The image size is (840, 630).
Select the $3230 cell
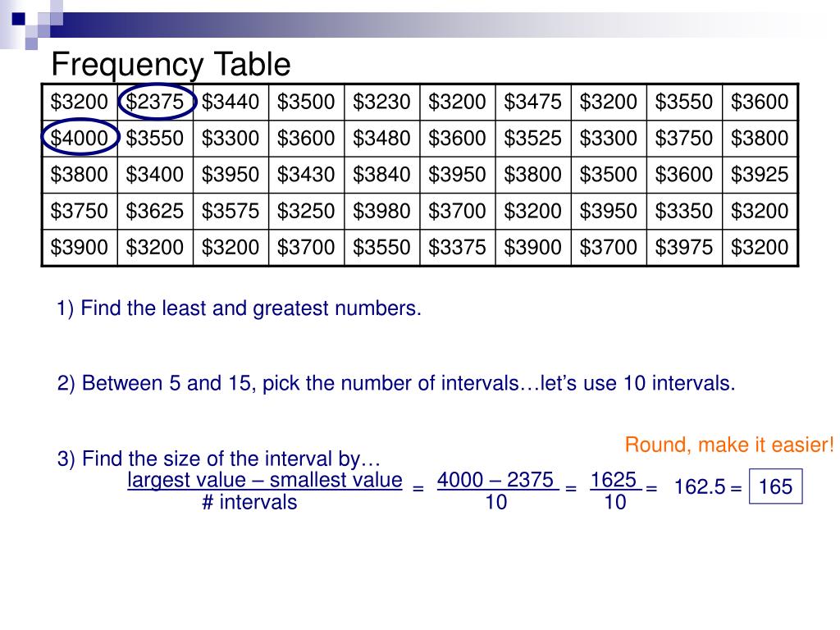coord(381,102)
